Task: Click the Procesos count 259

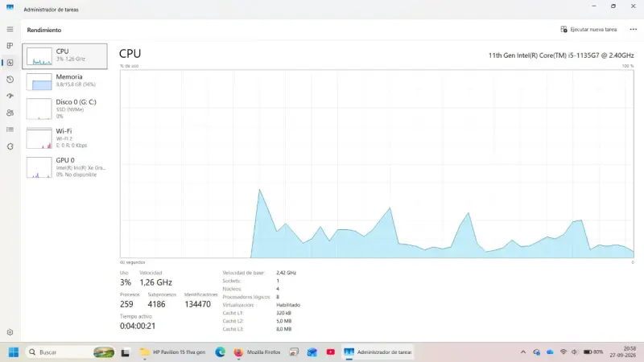Action: click(126, 304)
